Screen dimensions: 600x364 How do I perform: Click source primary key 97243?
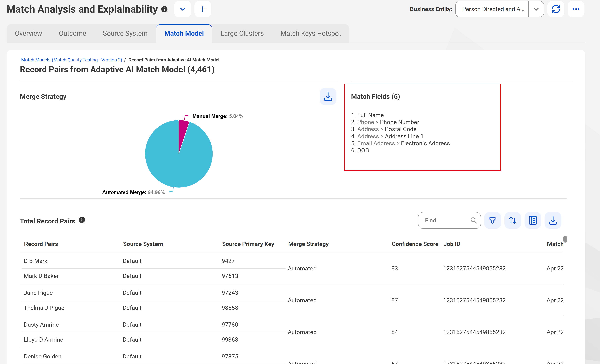(230, 293)
